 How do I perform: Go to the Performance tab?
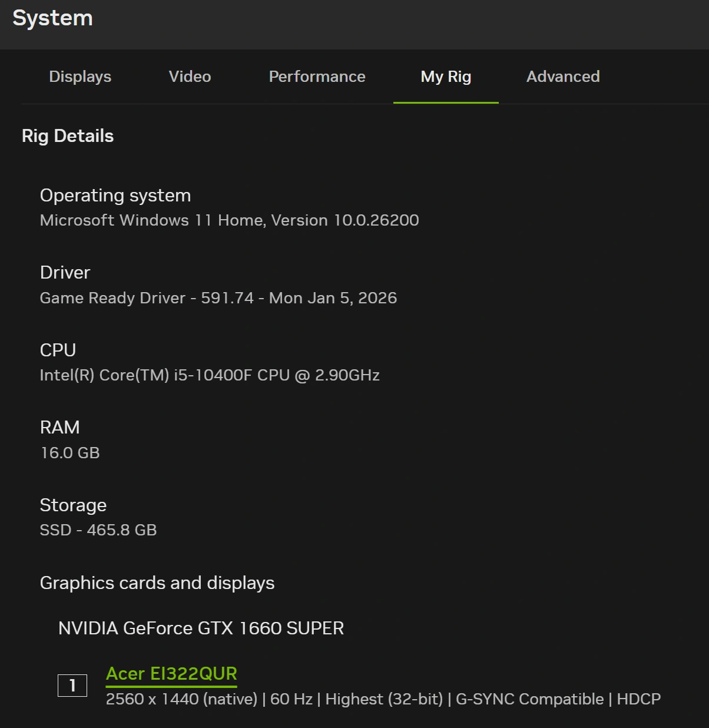317,77
